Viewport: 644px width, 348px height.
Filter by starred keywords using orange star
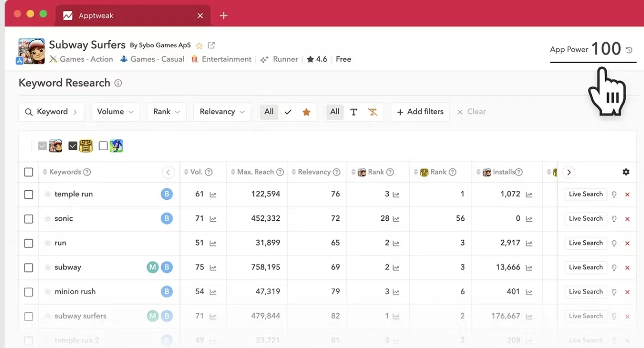pos(306,112)
